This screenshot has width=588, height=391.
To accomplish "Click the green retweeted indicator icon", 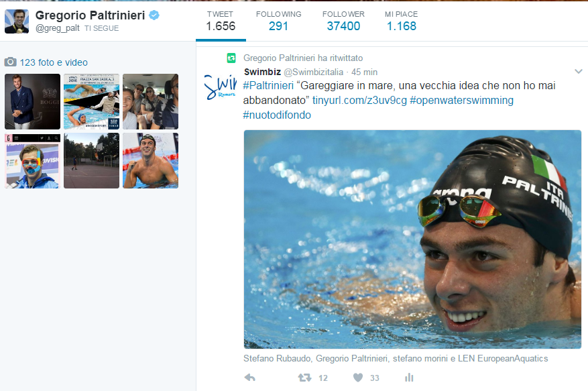I will (x=231, y=58).
